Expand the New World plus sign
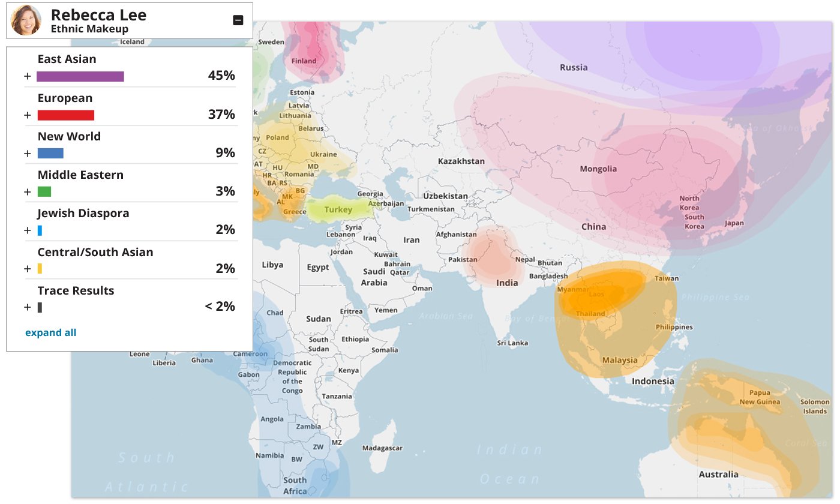The image size is (840, 504). 27,154
